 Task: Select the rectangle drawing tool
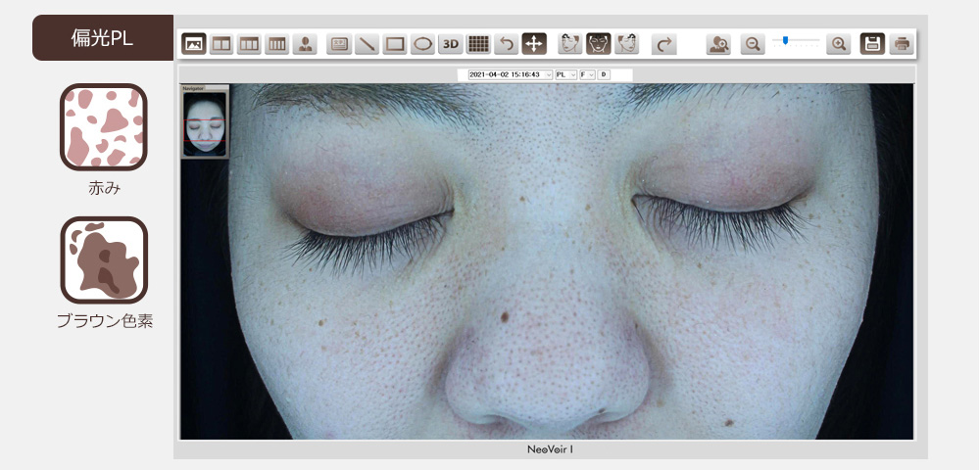pyautogui.click(x=395, y=44)
